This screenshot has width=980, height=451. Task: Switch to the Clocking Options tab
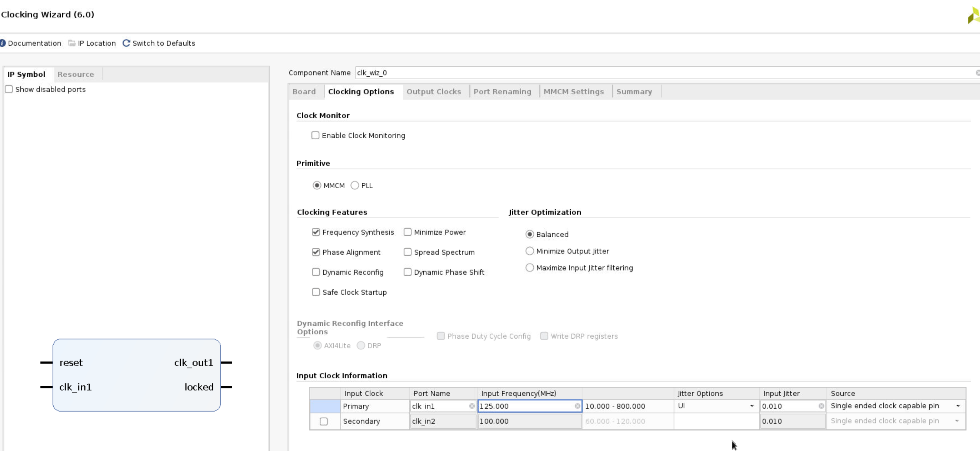coord(361,91)
